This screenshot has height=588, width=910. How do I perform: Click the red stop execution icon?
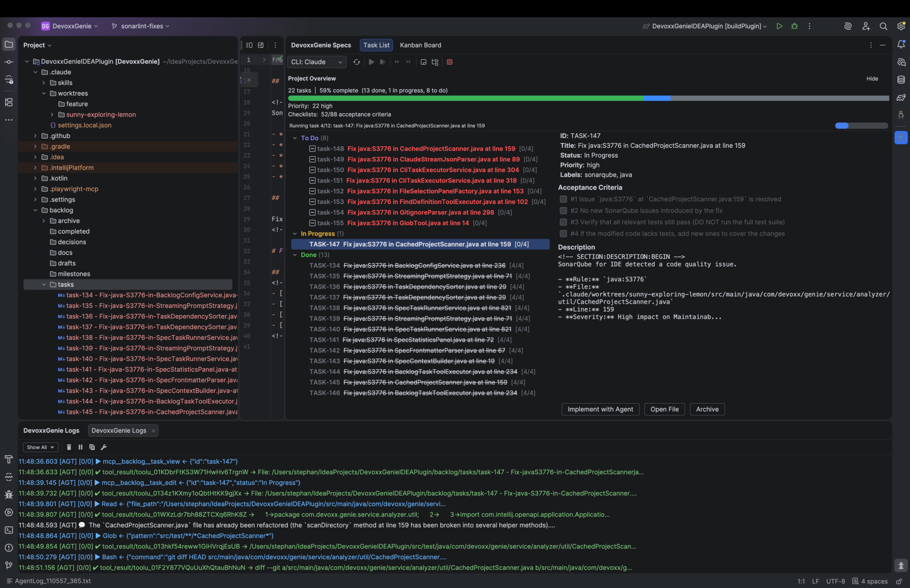pos(450,62)
